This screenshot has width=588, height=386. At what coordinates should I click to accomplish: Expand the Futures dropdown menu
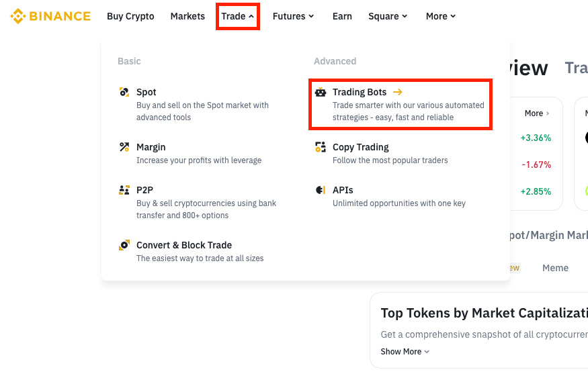293,16
